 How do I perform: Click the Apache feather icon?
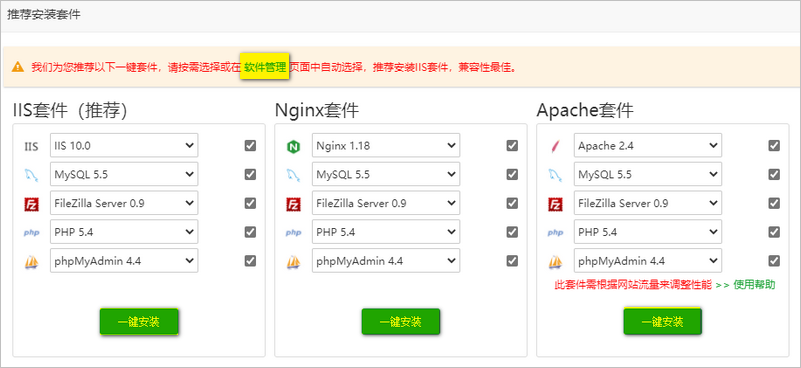pos(555,147)
